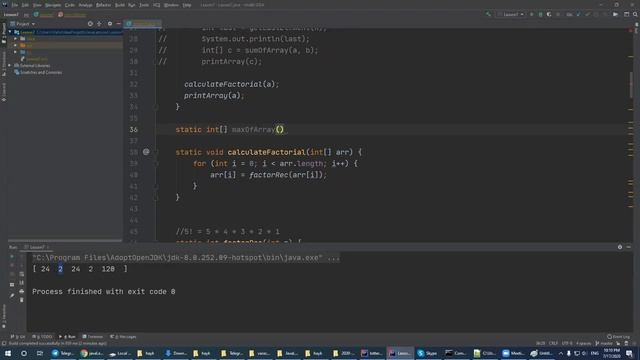Toggle soft-wrap in Run console
The height and width of the screenshot is (360, 640).
point(22,274)
